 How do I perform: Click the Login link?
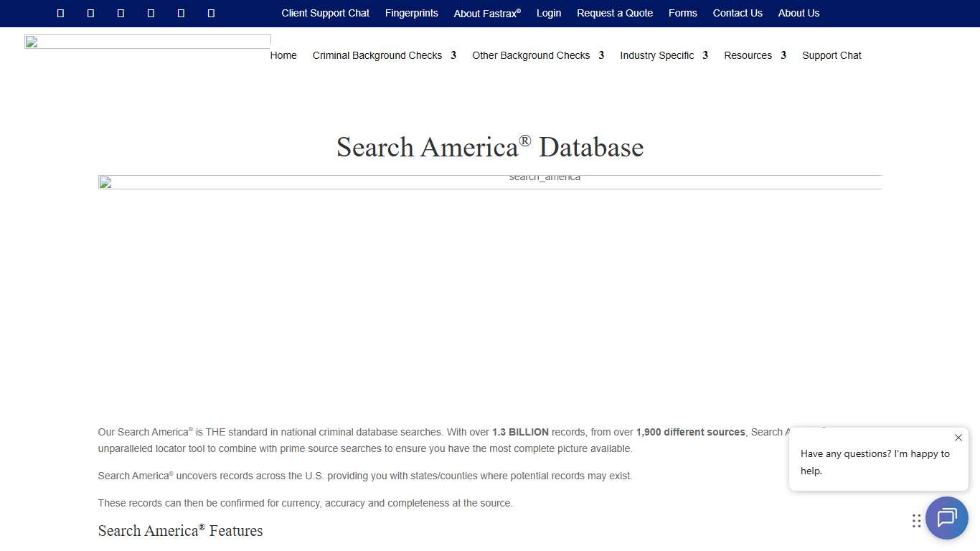click(549, 13)
